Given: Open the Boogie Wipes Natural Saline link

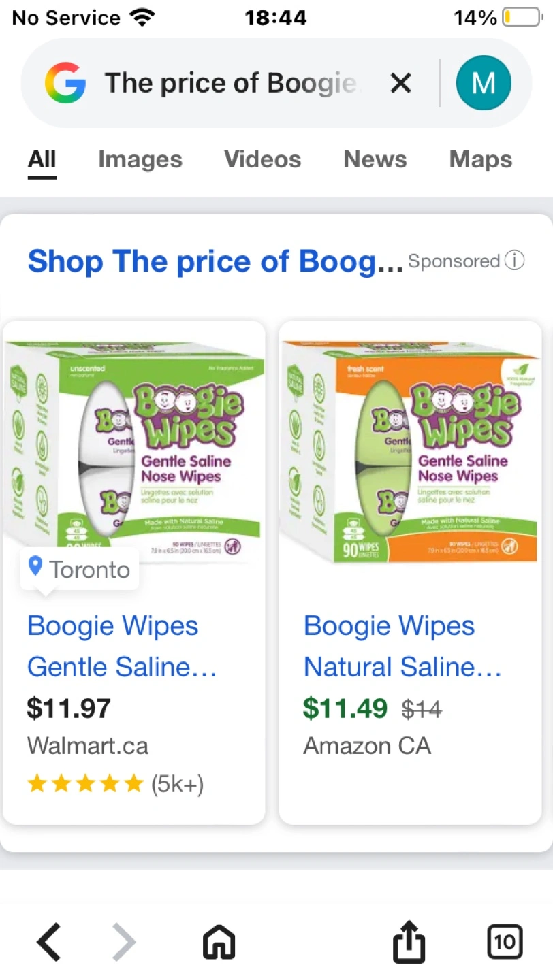Looking at the screenshot, I should (402, 646).
